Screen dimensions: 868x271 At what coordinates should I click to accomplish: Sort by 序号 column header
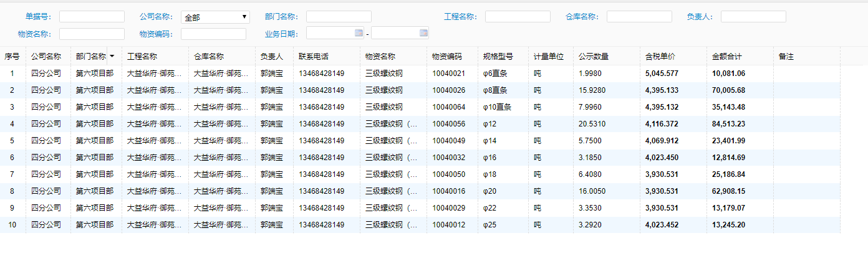12,57
